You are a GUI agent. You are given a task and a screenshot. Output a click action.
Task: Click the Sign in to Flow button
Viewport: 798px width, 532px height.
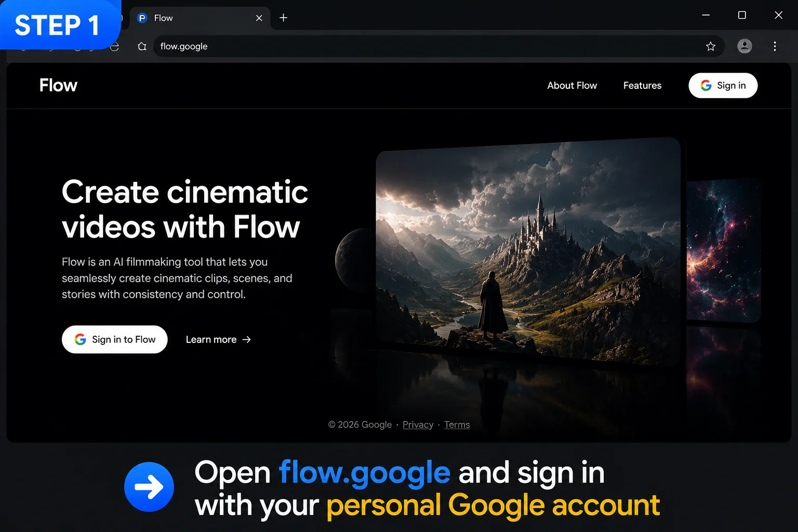115,339
